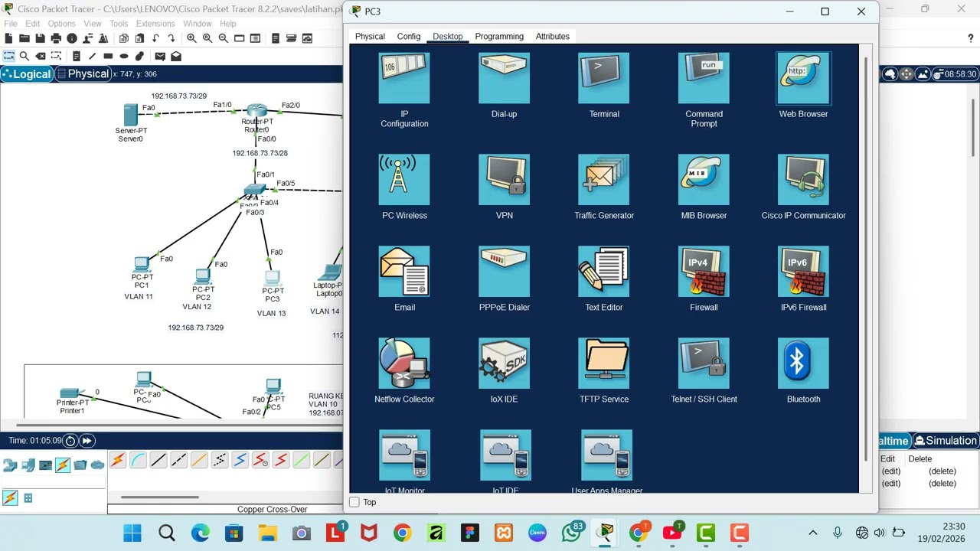The height and width of the screenshot is (551, 980).
Task: Switch to the Physical tab in PC3
Action: (370, 36)
